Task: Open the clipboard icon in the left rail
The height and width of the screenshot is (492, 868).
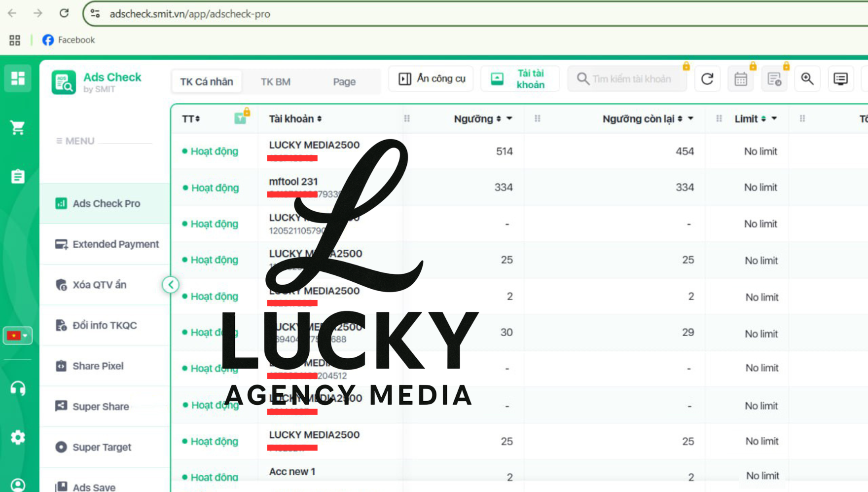Action: pos(18,176)
